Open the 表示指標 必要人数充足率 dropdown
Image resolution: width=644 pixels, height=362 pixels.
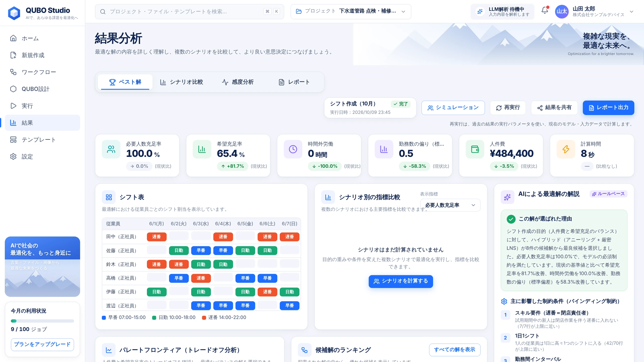click(x=450, y=205)
